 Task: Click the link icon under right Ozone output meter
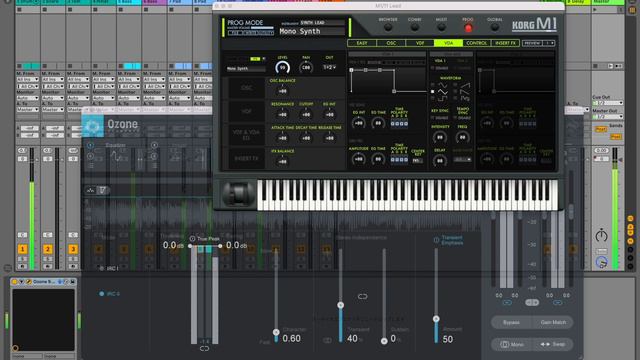click(x=557, y=302)
